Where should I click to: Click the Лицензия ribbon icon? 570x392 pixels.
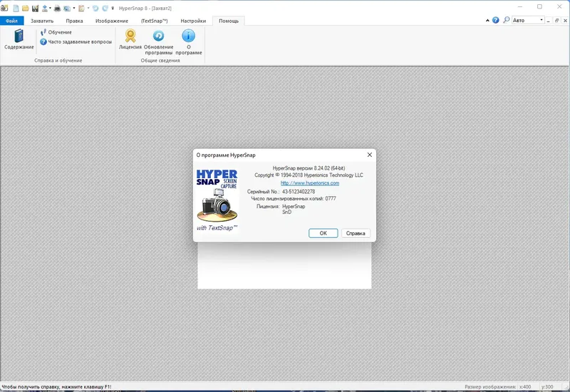click(130, 39)
